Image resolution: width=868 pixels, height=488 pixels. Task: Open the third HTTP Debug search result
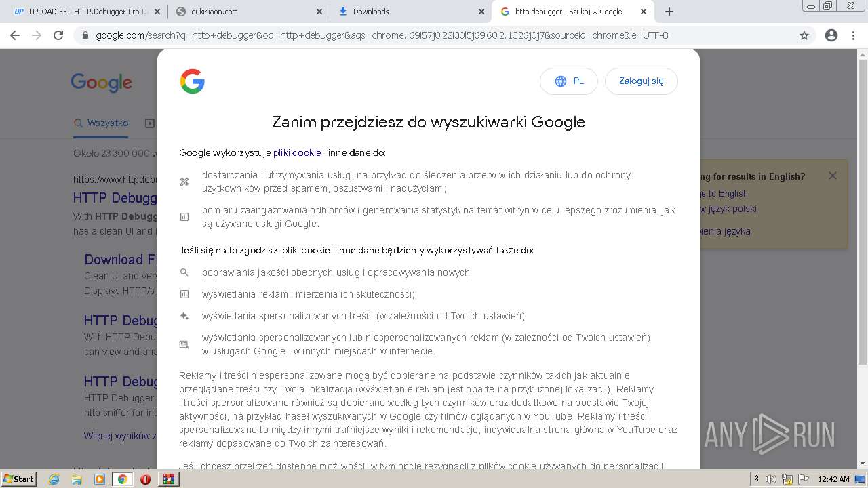pos(121,321)
